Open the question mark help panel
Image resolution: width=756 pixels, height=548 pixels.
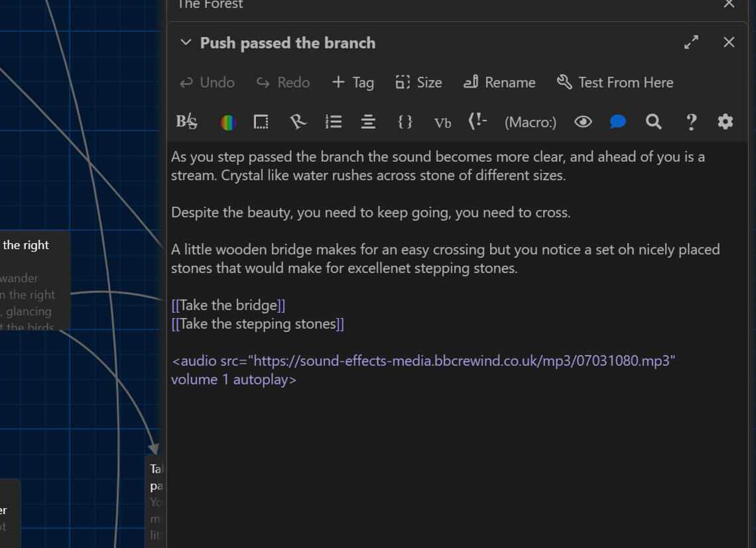click(691, 122)
